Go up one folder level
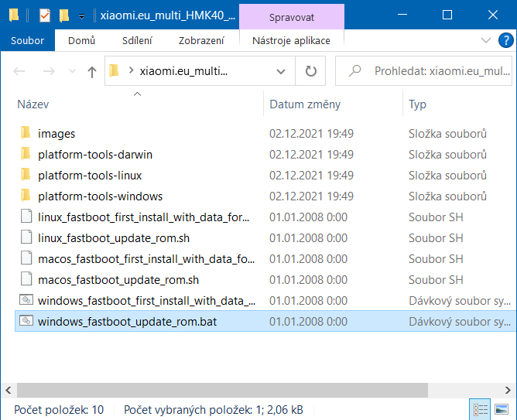The image size is (517, 420). tap(92, 71)
